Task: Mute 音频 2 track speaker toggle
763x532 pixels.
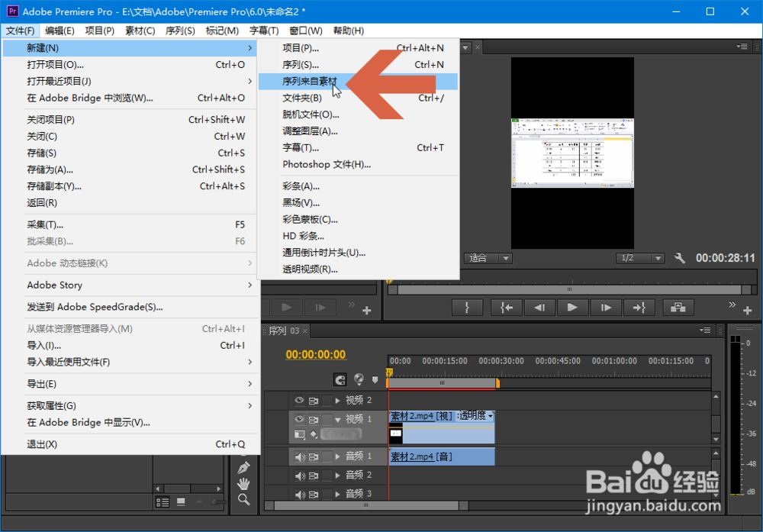Action: coord(300,475)
